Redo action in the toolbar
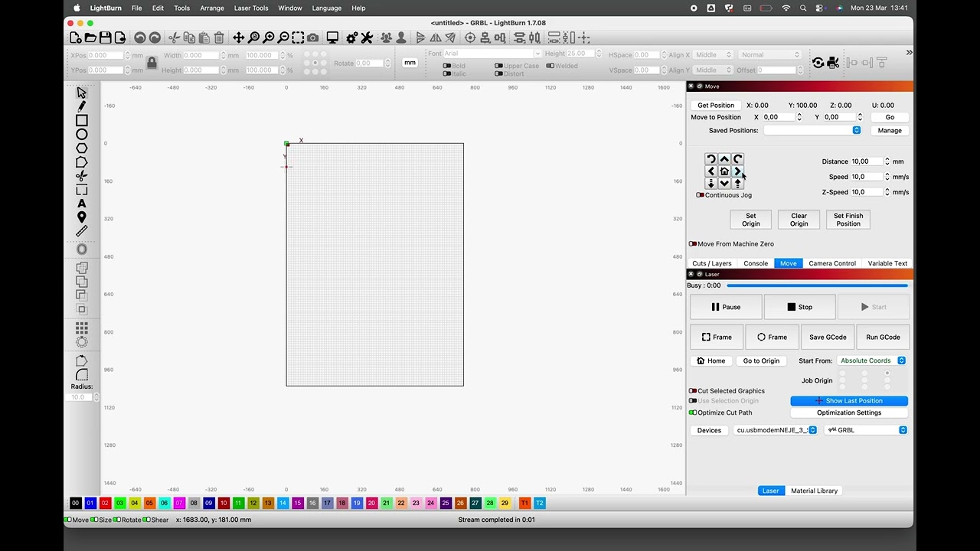The image size is (980, 551). [155, 37]
